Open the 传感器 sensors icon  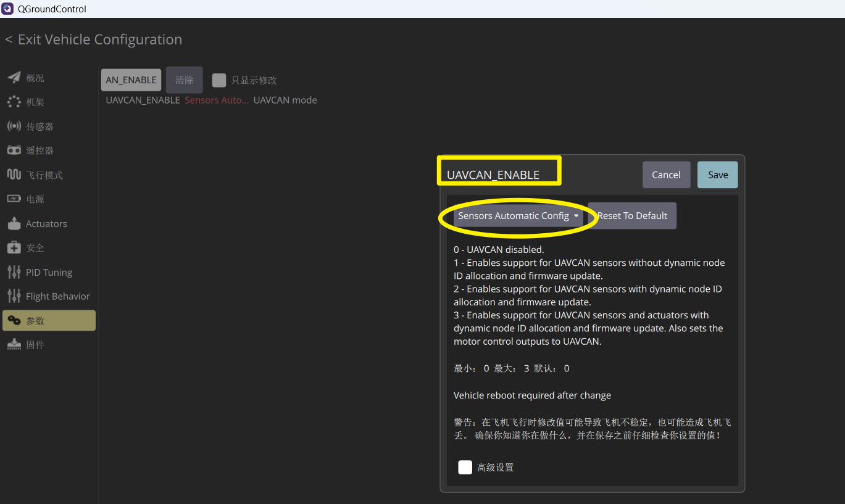click(x=14, y=126)
